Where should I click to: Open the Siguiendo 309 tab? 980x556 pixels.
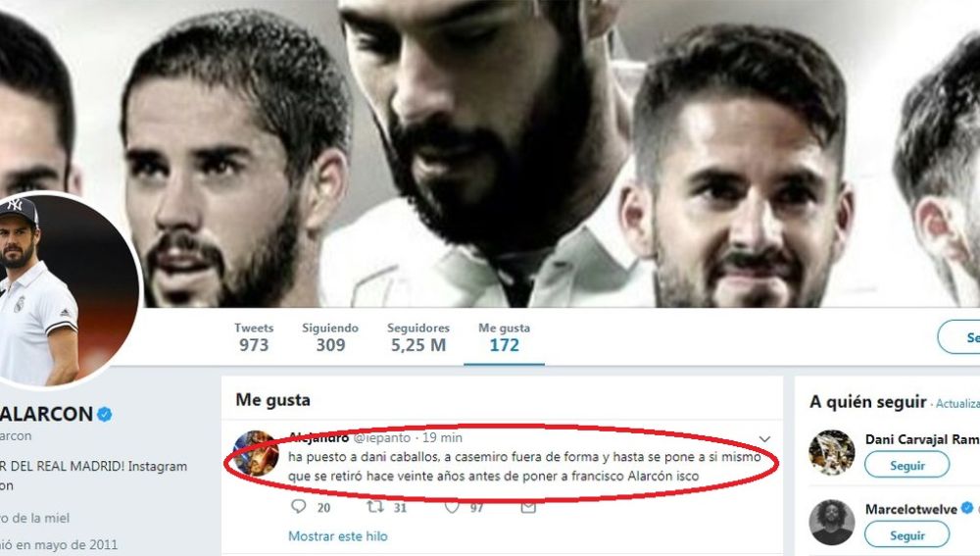pyautogui.click(x=330, y=337)
